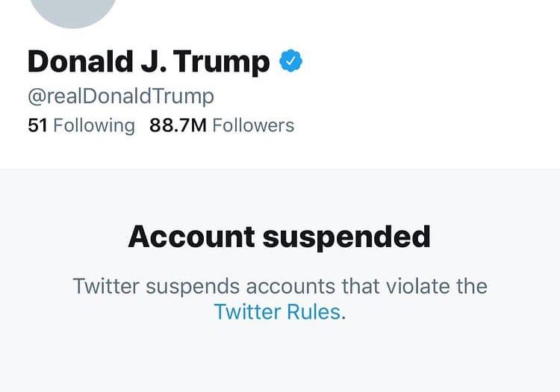Image resolution: width=560 pixels, height=392 pixels.
Task: Open the gray profile avatar placeholder
Action: pos(72,7)
